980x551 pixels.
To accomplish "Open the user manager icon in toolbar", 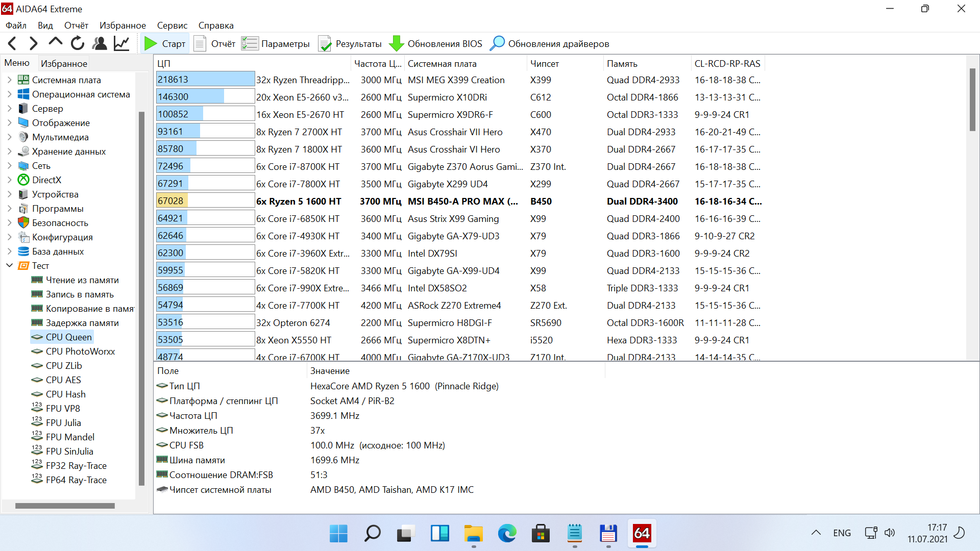I will [100, 44].
